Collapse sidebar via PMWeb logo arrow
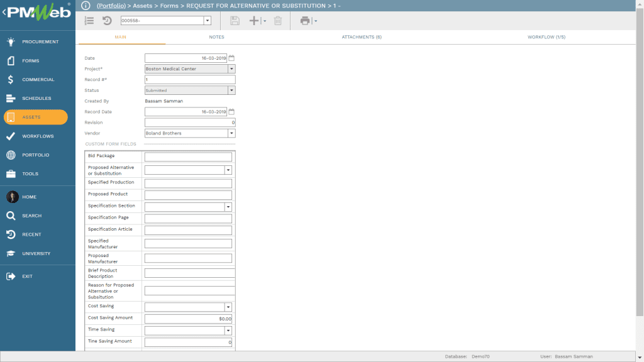This screenshot has width=644, height=362. click(x=4, y=12)
